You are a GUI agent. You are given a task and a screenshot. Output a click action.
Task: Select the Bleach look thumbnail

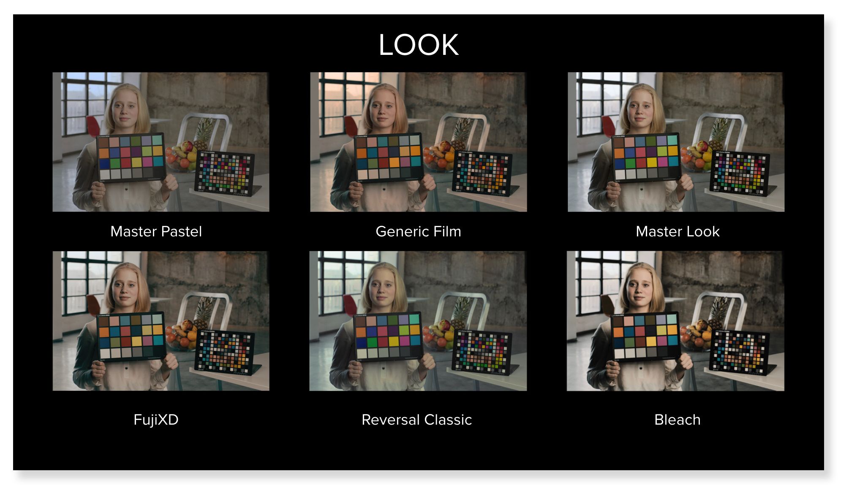tap(675, 321)
